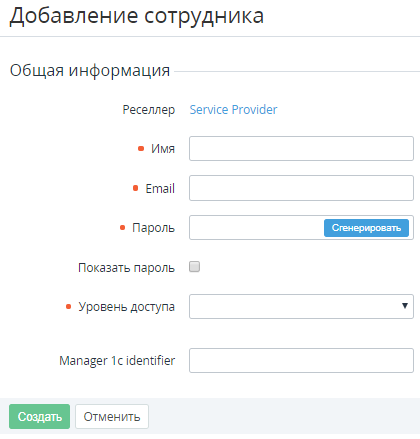Open the Уровень доступа dropdown
This screenshot has width=420, height=439.
pos(301,306)
